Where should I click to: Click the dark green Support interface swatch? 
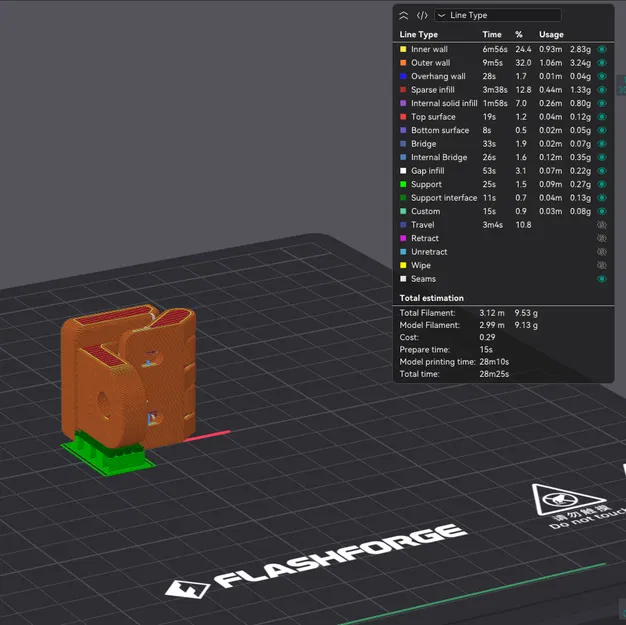coord(403,198)
